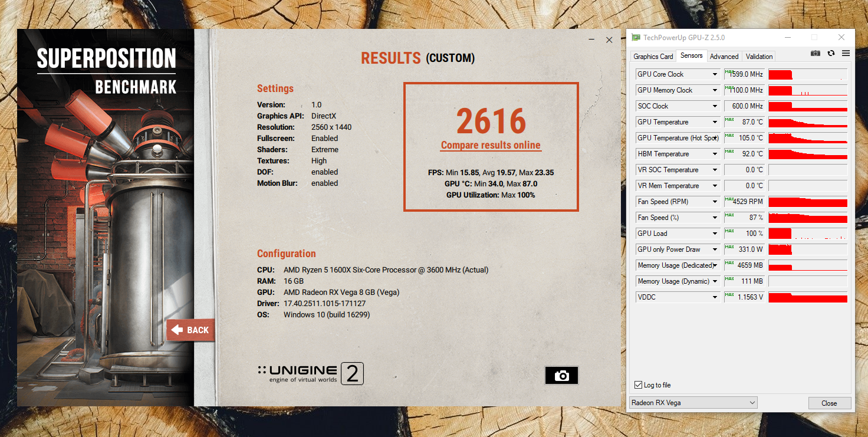Click the RESULTS (CUSTOM) heading
This screenshot has height=437, width=868.
point(417,58)
